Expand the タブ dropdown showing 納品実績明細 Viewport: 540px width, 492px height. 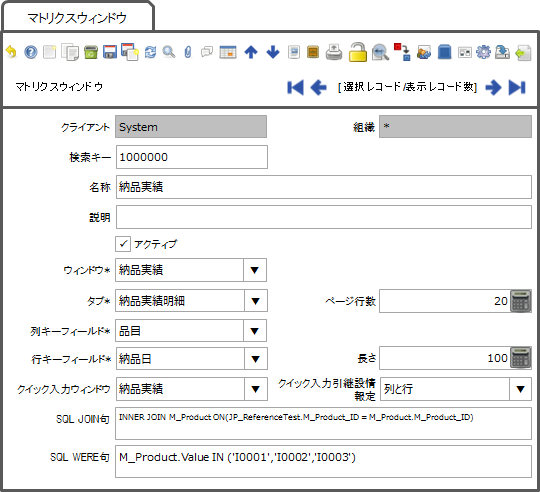255,301
